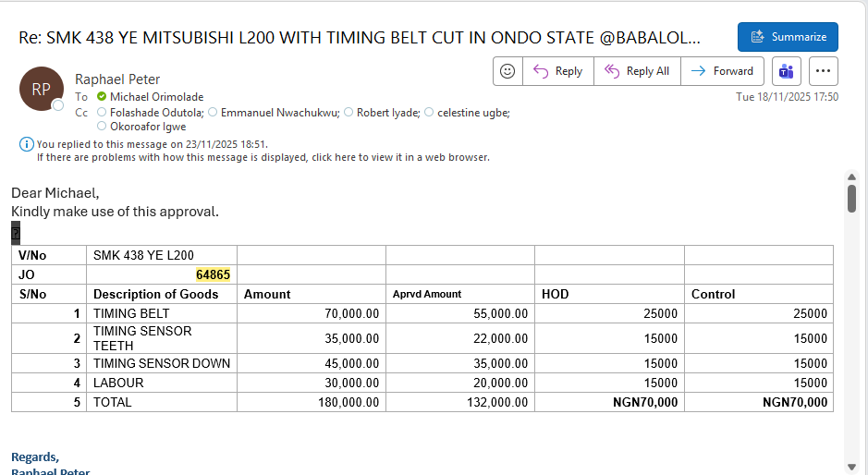Click the scrollbar up arrow

point(851,177)
